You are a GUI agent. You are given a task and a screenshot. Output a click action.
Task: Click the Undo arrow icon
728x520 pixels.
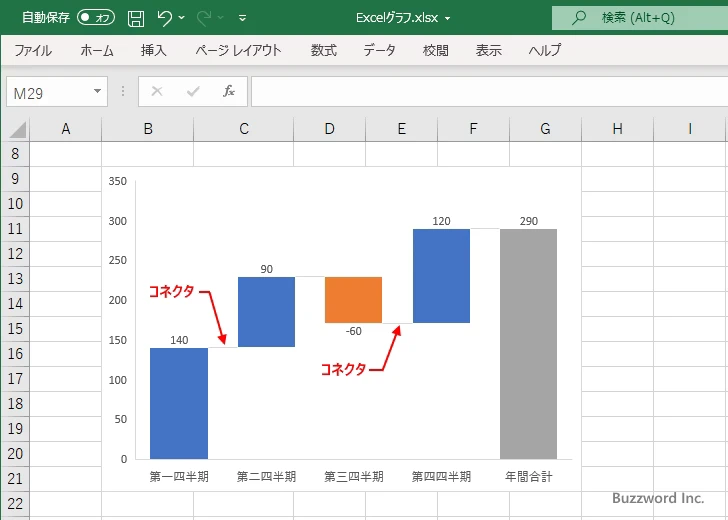click(165, 18)
